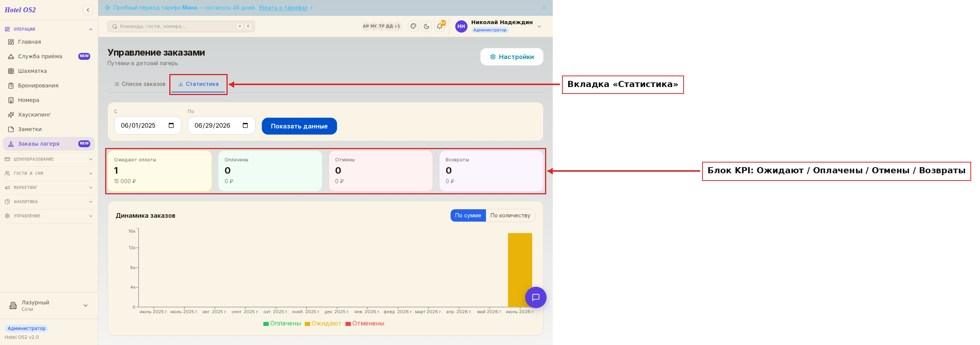Viewport: 980px width, 345px height.
Task: Click the Настройки gear icon
Action: pos(493,57)
